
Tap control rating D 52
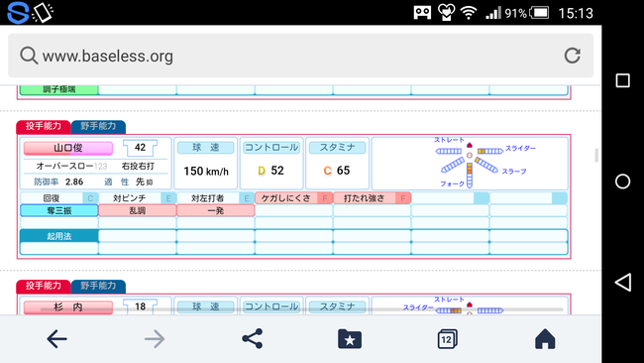pos(271,171)
